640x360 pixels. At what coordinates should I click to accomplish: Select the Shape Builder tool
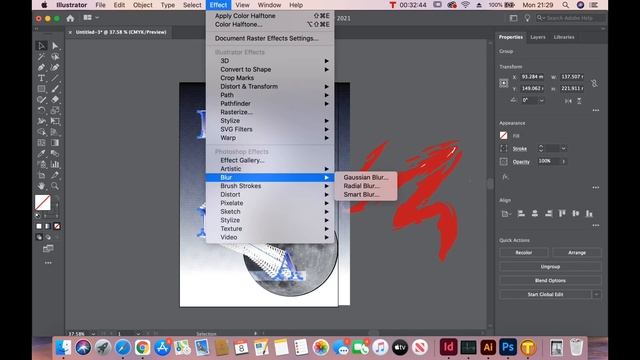point(41,132)
